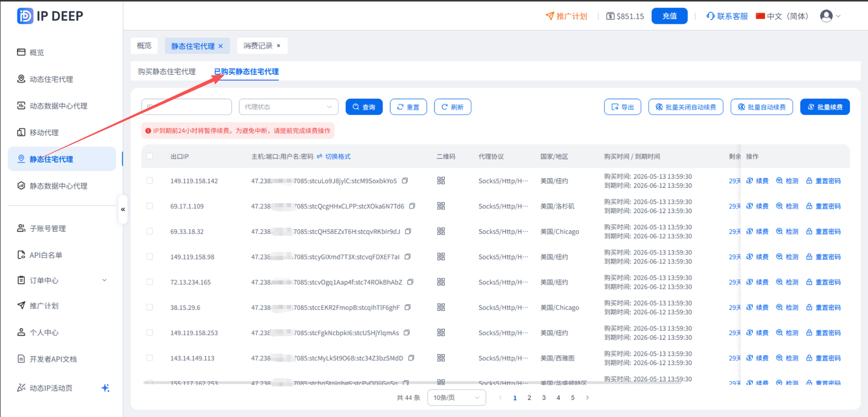868x417 pixels.
Task: Open 个人中心 in sidebar
Action: [38, 332]
